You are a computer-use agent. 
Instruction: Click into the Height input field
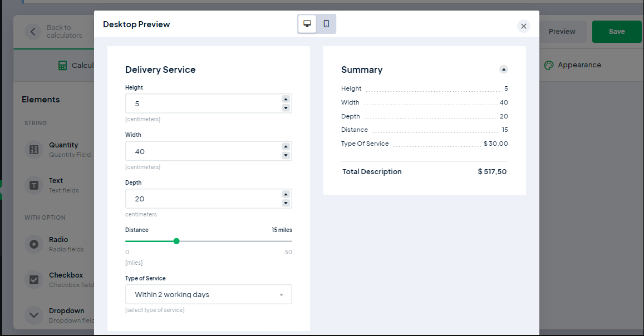[x=203, y=103]
